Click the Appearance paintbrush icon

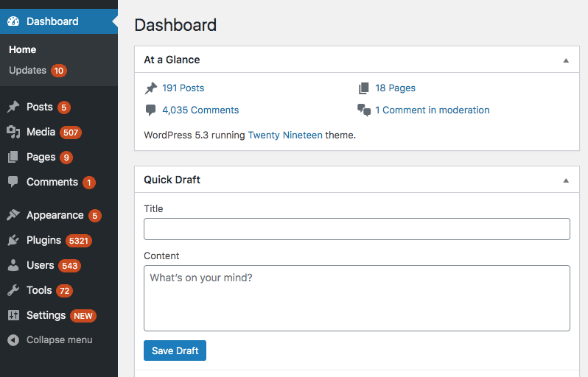[13, 215]
